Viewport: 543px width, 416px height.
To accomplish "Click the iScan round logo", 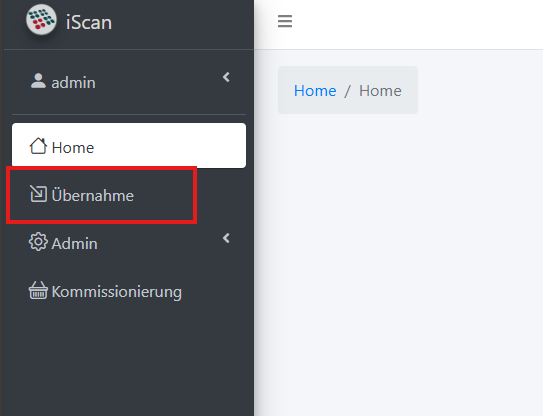I will coord(41,19).
